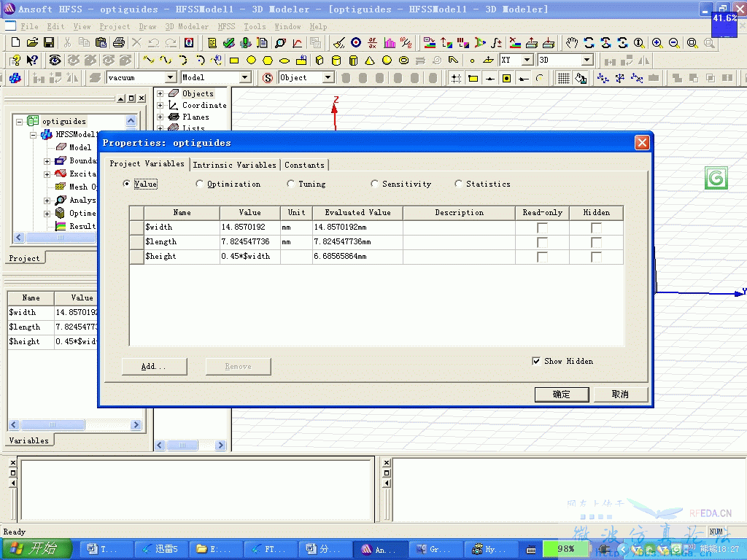Click the Fit All zoom icon
Screen dimensions: 747x560
(x=692, y=43)
